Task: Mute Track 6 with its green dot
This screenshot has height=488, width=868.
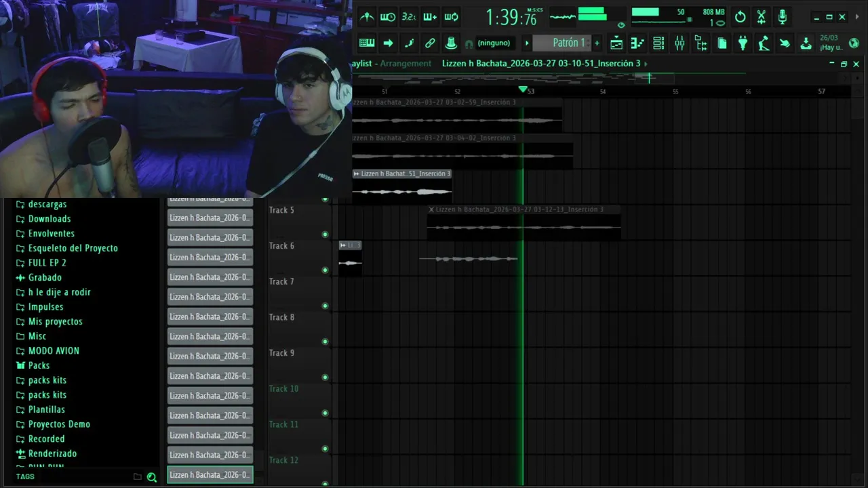Action: [325, 270]
